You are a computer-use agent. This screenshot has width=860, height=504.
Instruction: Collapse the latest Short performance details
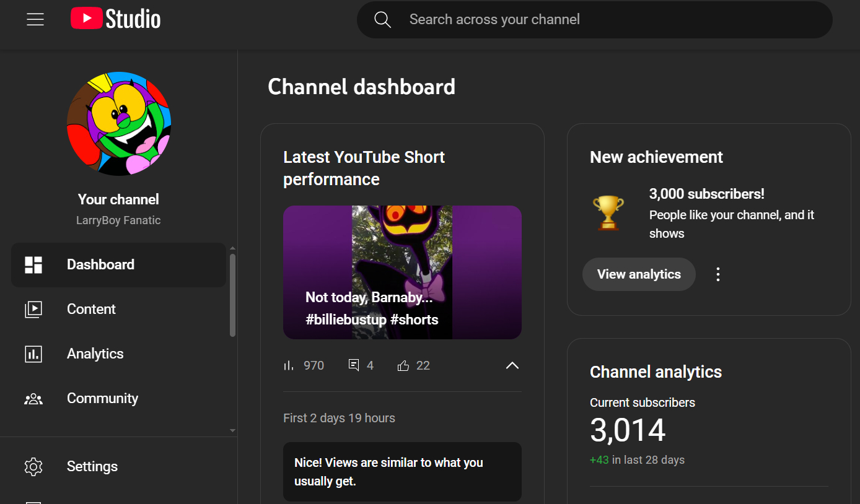pyautogui.click(x=512, y=365)
